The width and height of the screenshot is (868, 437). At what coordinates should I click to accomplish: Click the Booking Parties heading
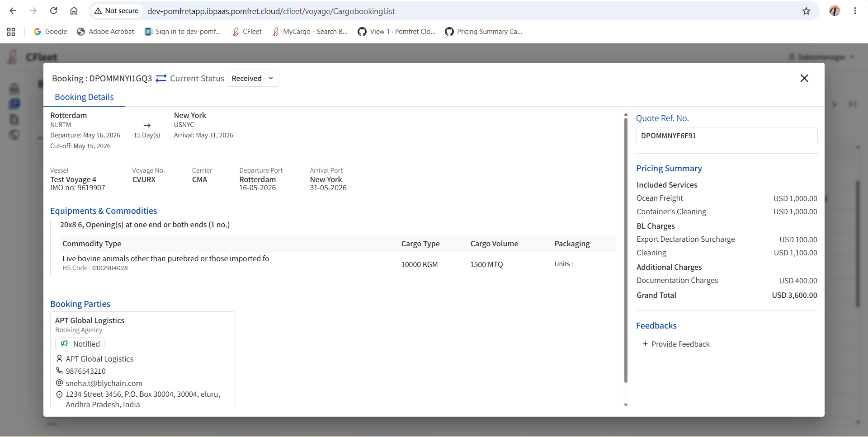[x=80, y=304]
